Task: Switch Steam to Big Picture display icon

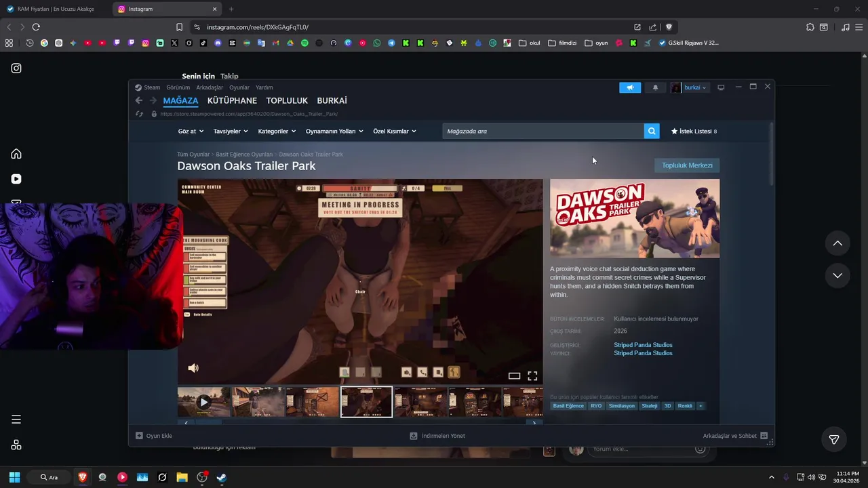Action: 721,87
